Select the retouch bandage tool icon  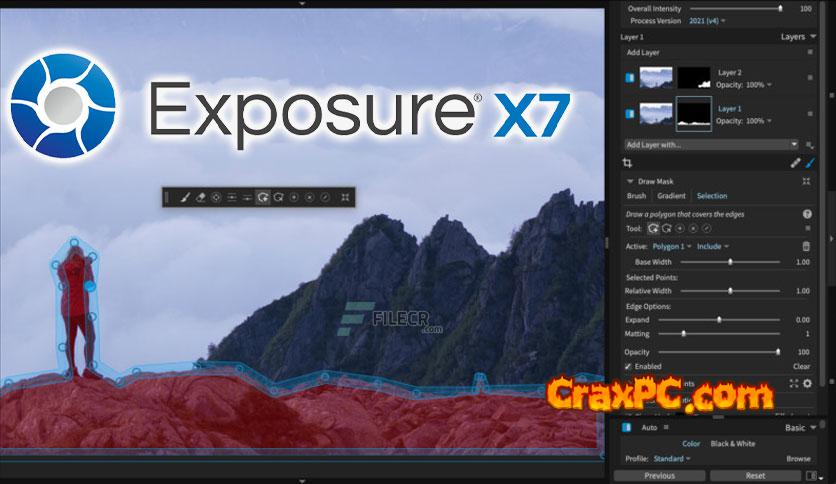(795, 163)
